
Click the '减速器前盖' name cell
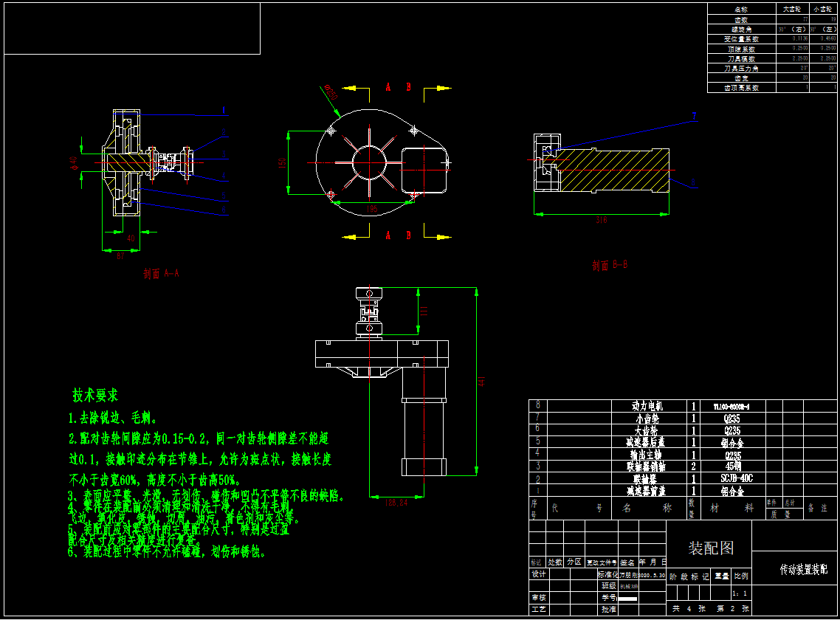coord(646,491)
